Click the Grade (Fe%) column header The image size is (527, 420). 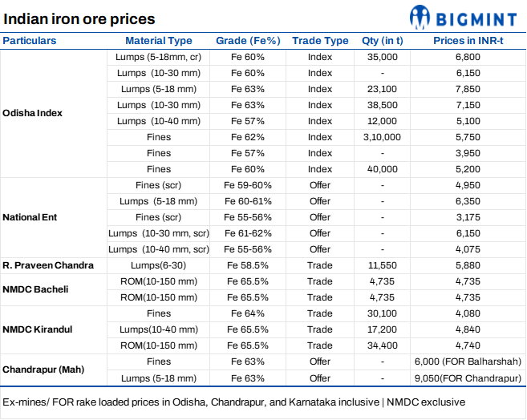click(x=248, y=41)
